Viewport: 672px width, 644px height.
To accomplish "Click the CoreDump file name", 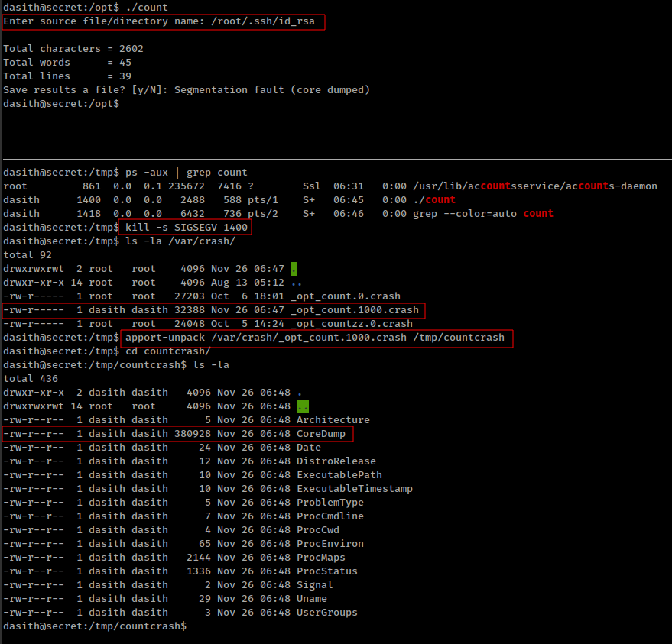I will click(321, 434).
